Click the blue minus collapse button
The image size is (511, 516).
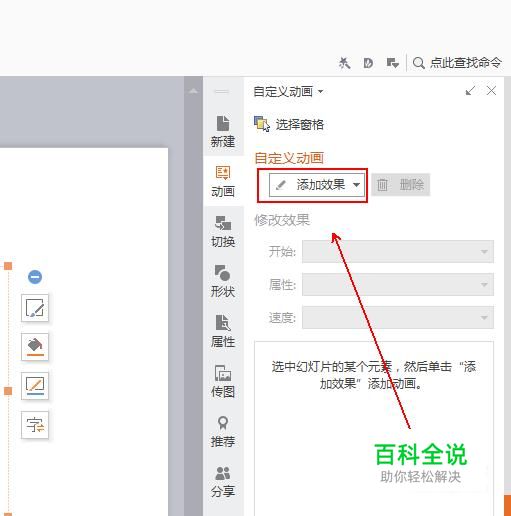point(35,277)
